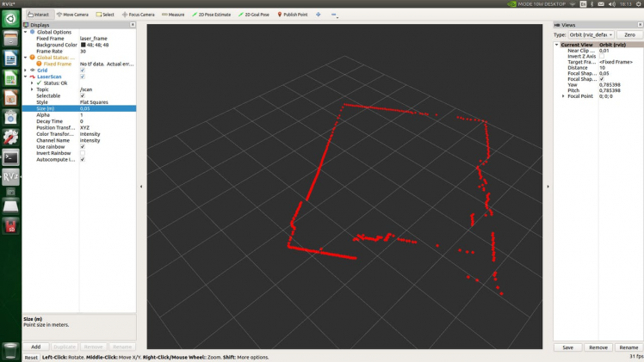Click the NVIDIA power mode indicator
The height and width of the screenshot is (362, 644).
pos(536,3)
